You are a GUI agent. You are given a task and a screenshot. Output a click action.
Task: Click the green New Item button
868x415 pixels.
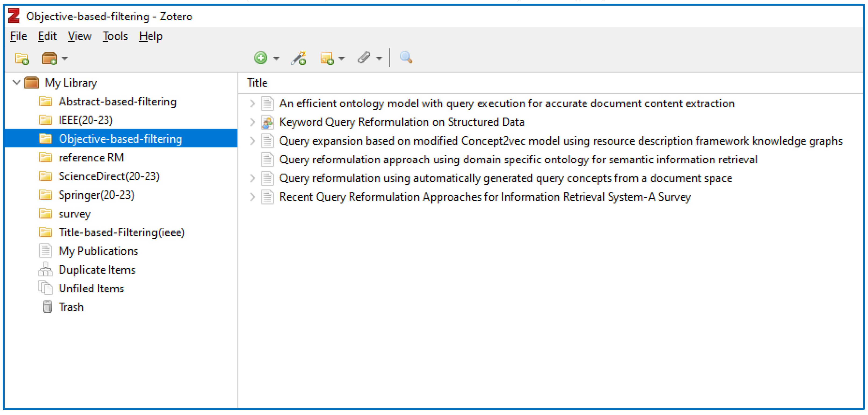coord(260,58)
